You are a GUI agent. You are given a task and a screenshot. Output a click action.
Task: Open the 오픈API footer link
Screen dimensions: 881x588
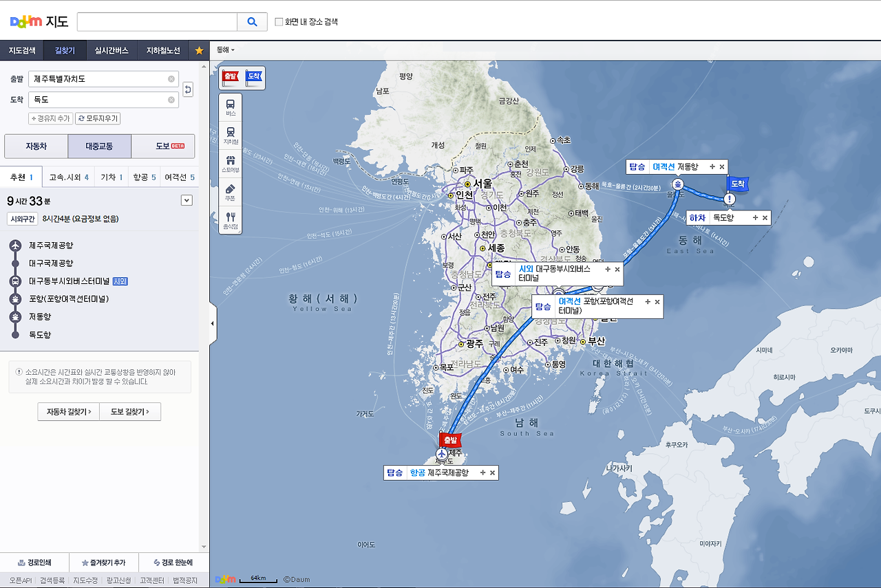(x=21, y=580)
